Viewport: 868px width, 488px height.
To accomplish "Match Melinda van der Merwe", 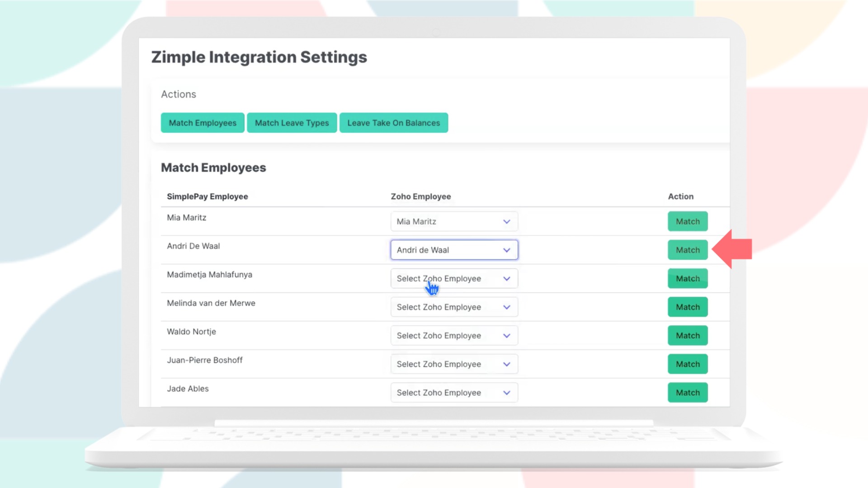I will tap(688, 307).
